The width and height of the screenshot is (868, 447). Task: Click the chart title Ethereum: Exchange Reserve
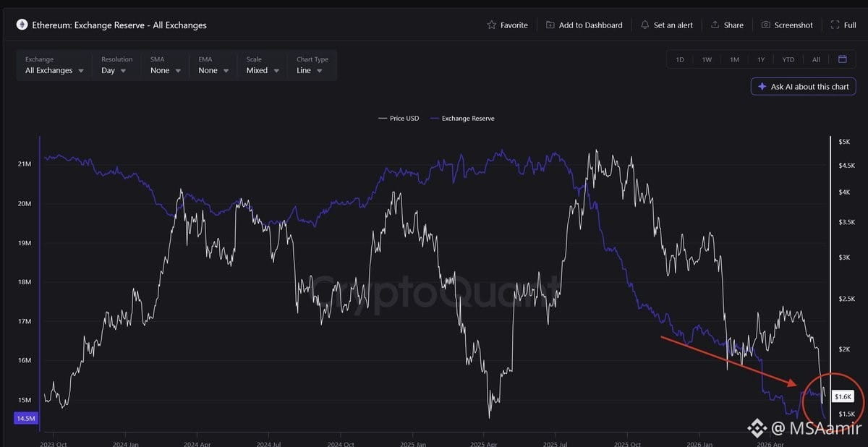[119, 25]
